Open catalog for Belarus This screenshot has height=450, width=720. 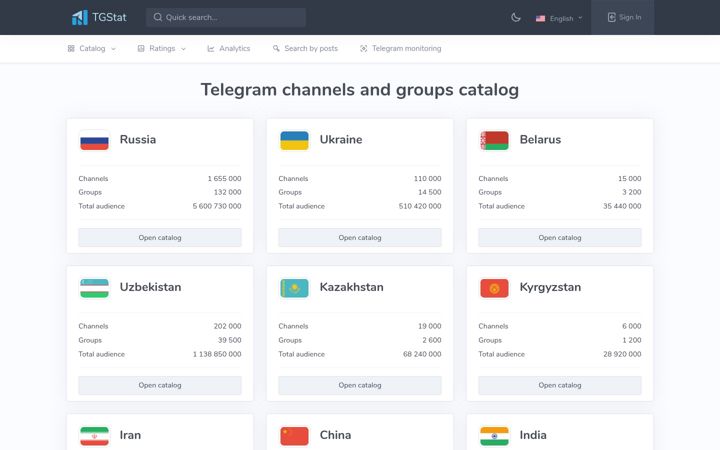[x=560, y=237]
